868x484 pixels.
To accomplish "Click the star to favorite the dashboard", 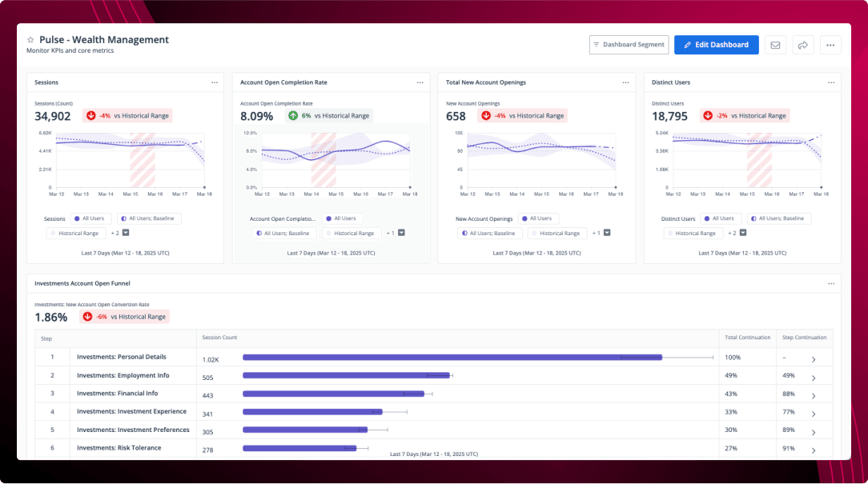I will pyautogui.click(x=30, y=38).
